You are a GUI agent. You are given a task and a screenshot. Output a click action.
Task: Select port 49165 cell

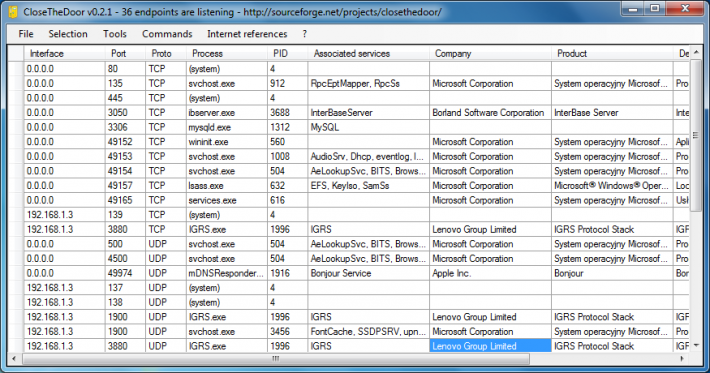tap(125, 200)
